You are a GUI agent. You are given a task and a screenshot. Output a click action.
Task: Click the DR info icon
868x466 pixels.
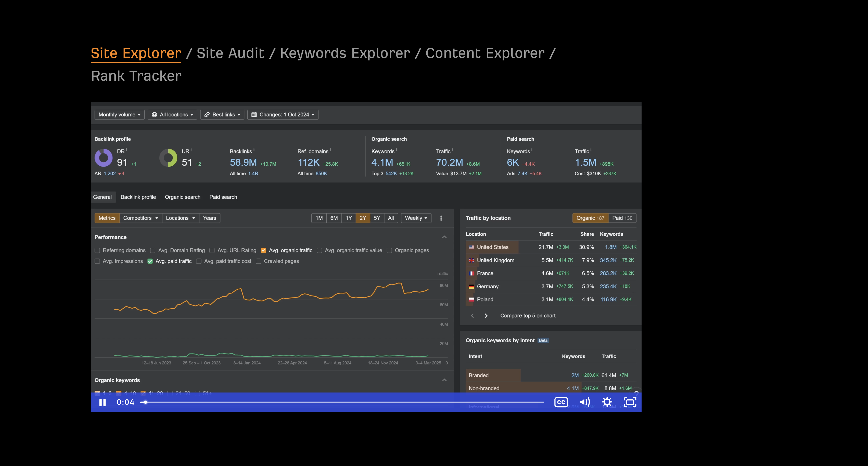126,150
